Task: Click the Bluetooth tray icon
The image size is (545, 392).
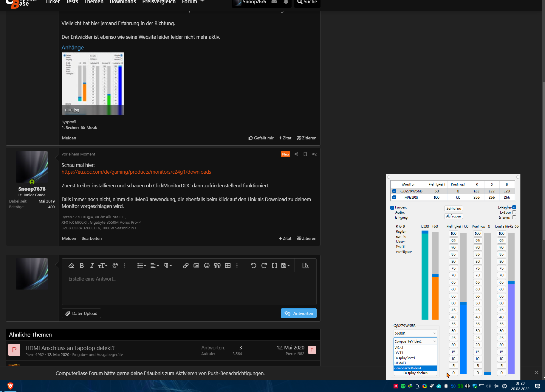Action: 446,386
